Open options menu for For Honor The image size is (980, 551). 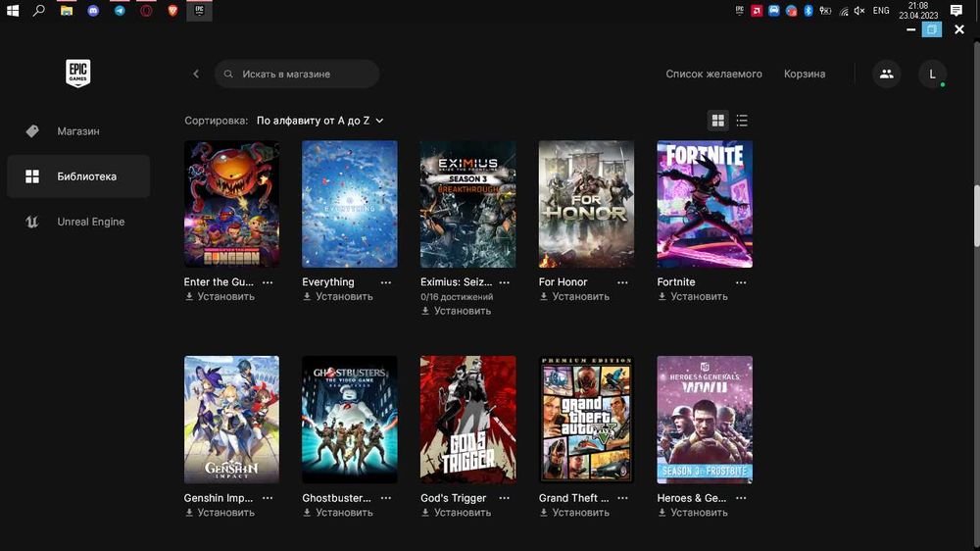[x=622, y=282]
